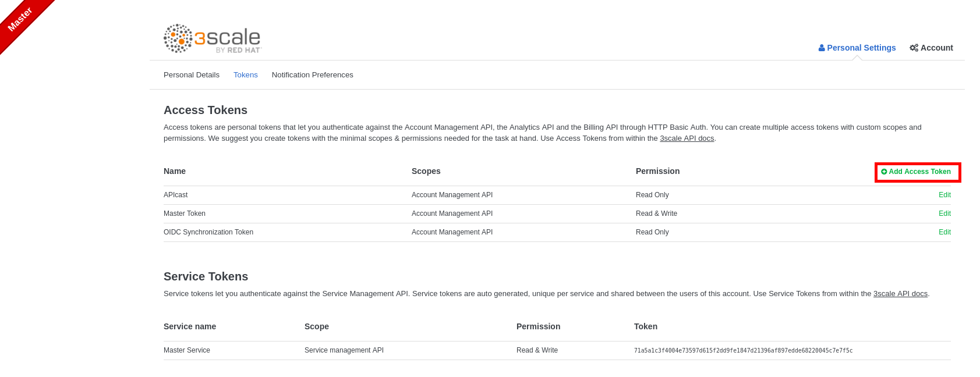980x377 pixels.
Task: Open 3scale API docs link under Access Tokens
Action: pyautogui.click(x=687, y=138)
